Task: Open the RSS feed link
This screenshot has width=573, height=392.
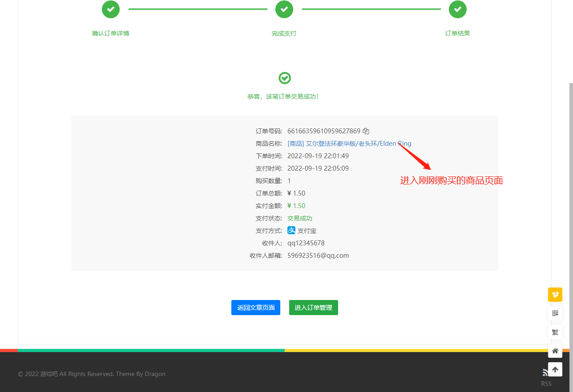Action: coord(546,384)
